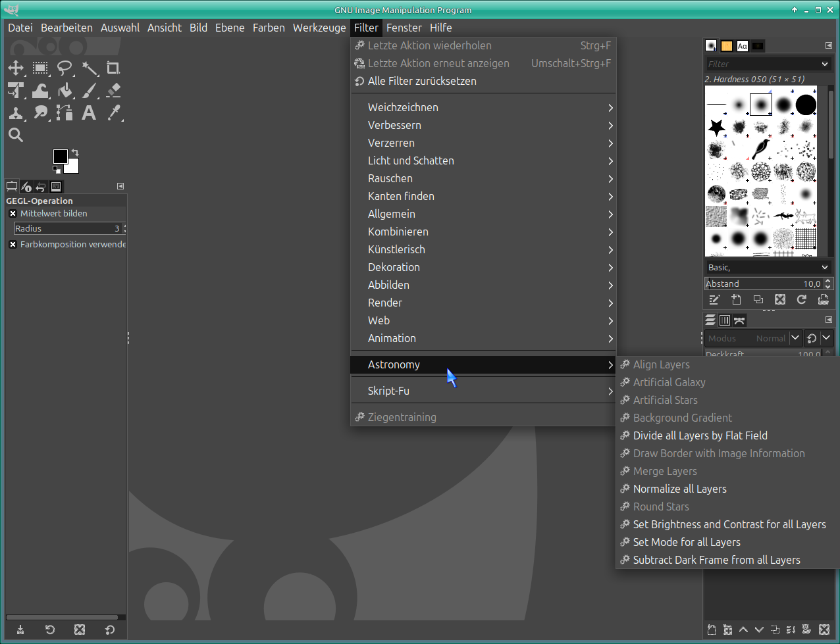Expand the Verzerren submenu
Screen dimensions: 840x644
pyautogui.click(x=483, y=143)
